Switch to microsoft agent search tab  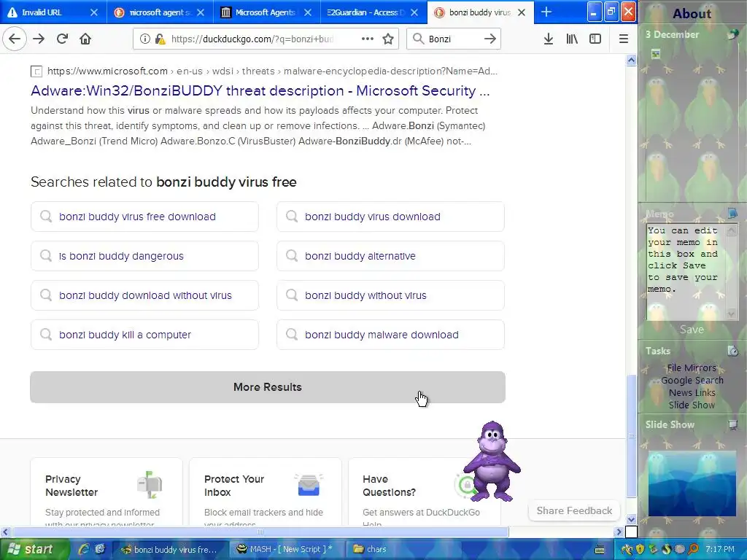click(x=158, y=12)
